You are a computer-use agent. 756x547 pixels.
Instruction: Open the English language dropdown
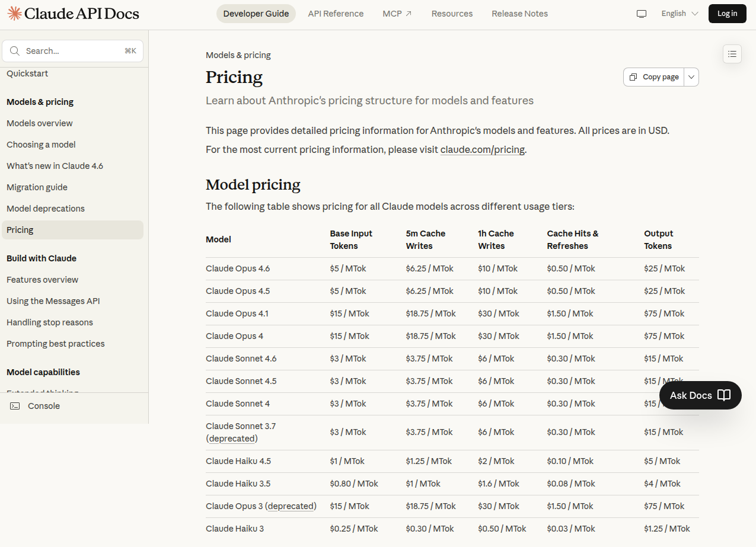tap(680, 14)
